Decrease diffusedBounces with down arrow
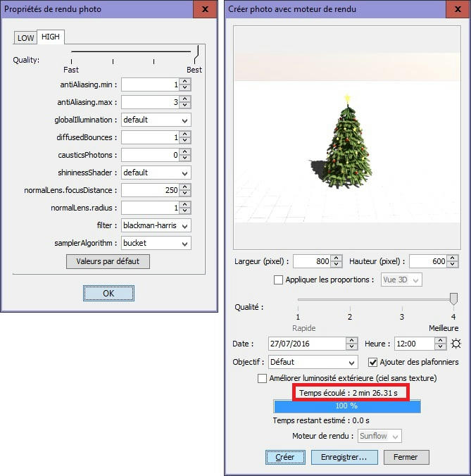This screenshot has width=471, height=476. point(185,141)
